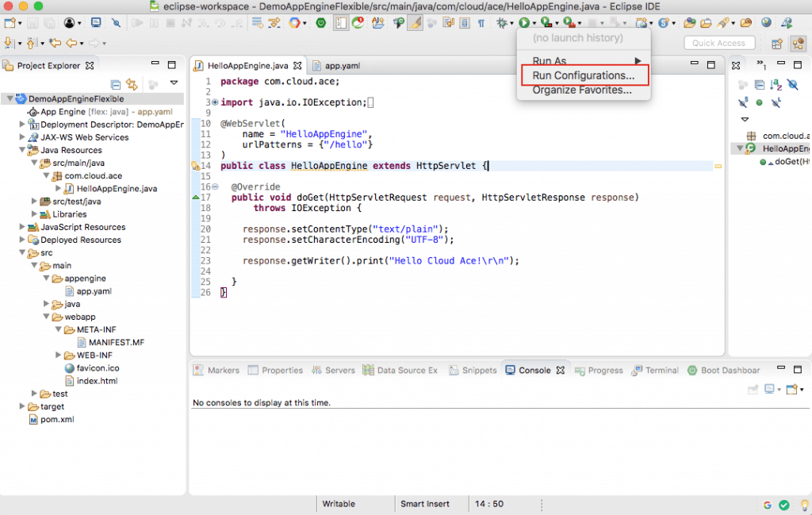Open a new console in the Console view

click(x=792, y=389)
